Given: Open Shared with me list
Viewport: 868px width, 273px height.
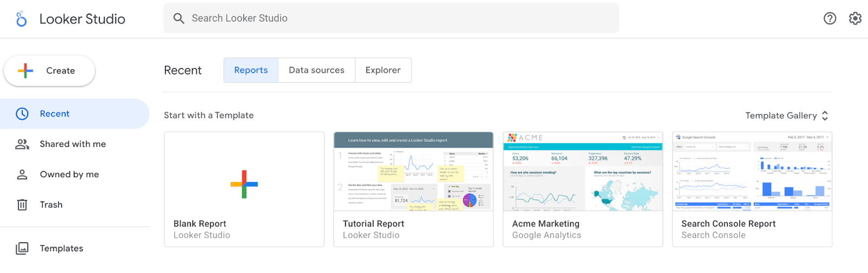Looking at the screenshot, I should coord(73,144).
